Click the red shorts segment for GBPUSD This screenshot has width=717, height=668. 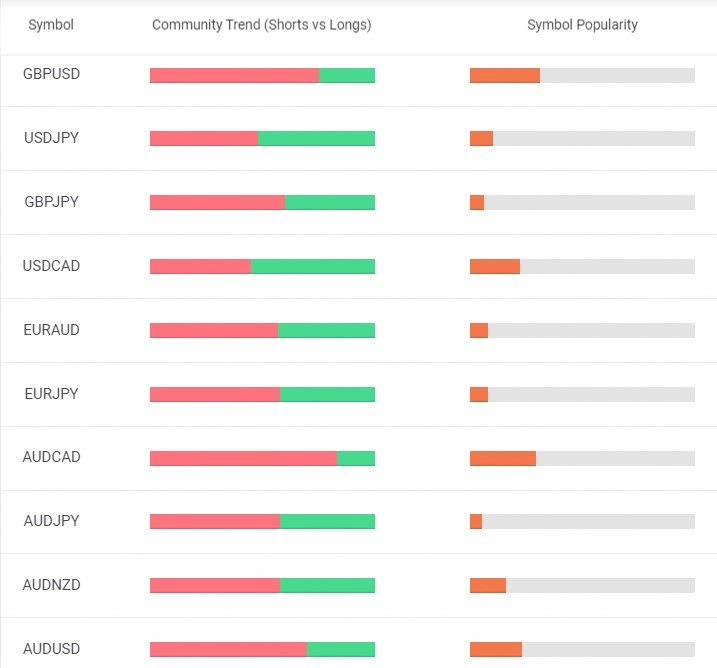click(x=234, y=75)
